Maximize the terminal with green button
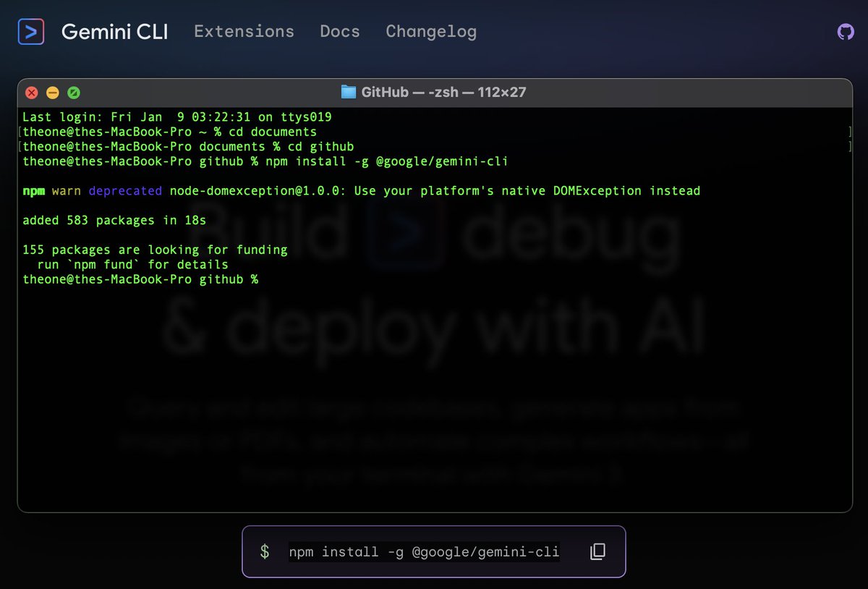 coord(74,93)
